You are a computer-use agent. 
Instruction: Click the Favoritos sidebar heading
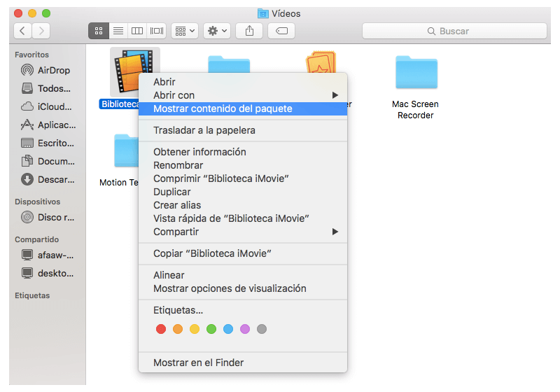(x=31, y=55)
